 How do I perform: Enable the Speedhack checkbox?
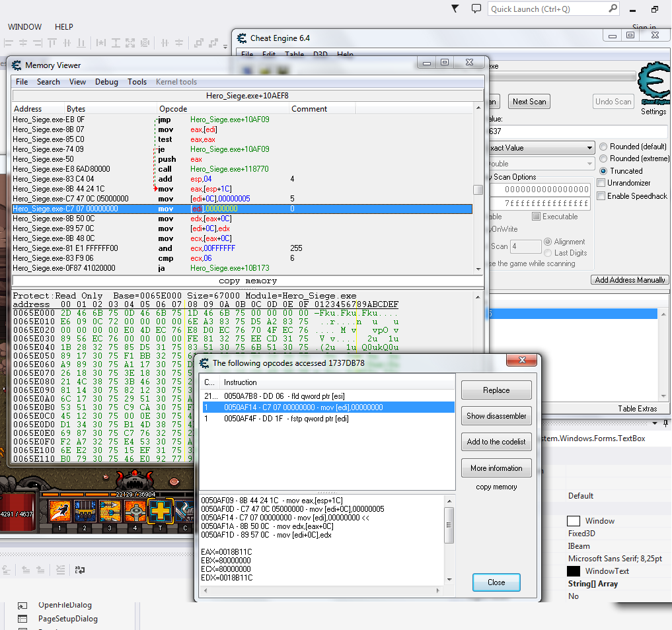601,195
